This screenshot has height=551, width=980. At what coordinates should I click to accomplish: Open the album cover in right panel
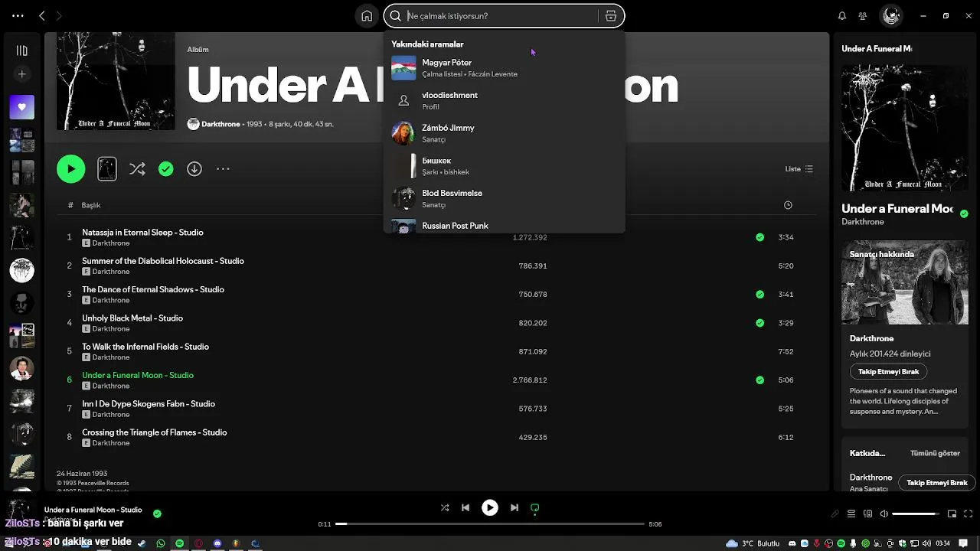(904, 128)
